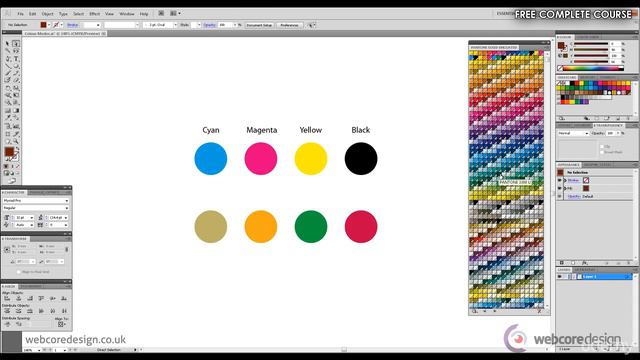
Task: Expand Stroke attribute in Appearance panel
Action: click(565, 180)
